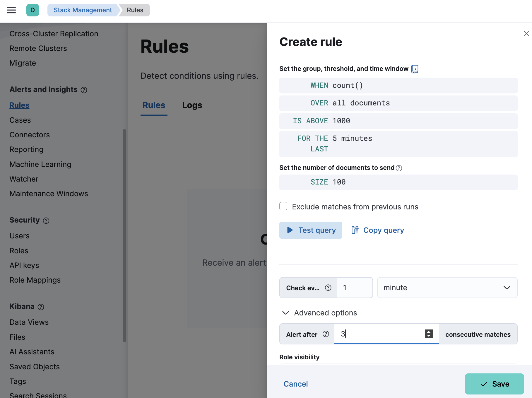
Task: Edit the IS ABOVE 1000 threshold expression
Action: (321, 121)
